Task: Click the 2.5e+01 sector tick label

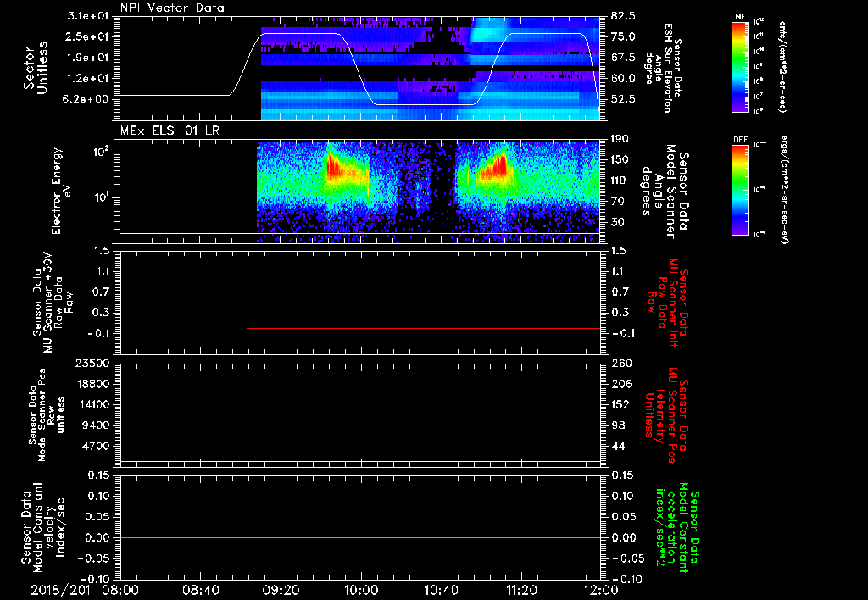Action: (x=88, y=36)
